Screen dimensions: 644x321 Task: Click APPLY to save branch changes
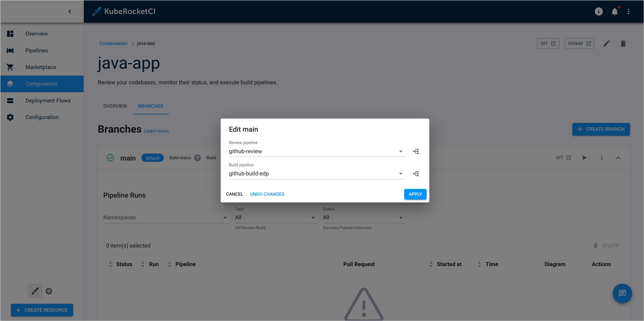coord(415,194)
